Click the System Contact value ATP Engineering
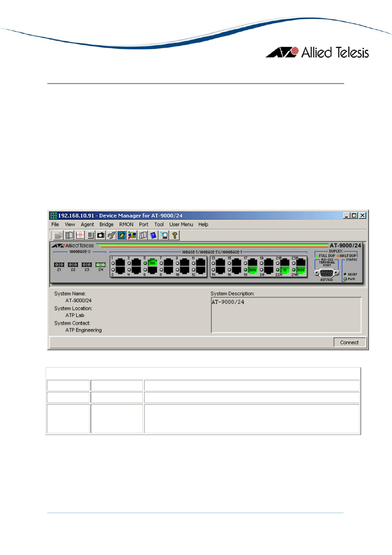This screenshot has height=555, width=392. [83, 331]
